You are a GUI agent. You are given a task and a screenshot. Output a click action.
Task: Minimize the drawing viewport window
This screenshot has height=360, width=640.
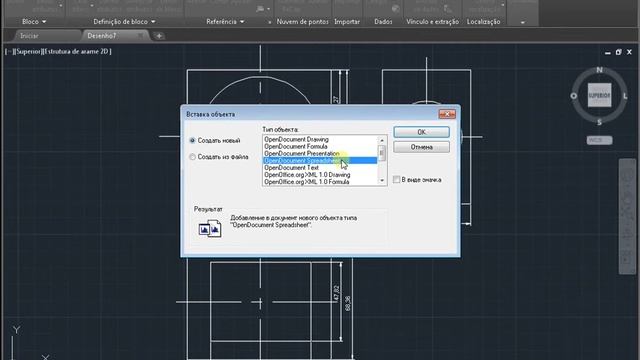pyautogui.click(x=608, y=52)
